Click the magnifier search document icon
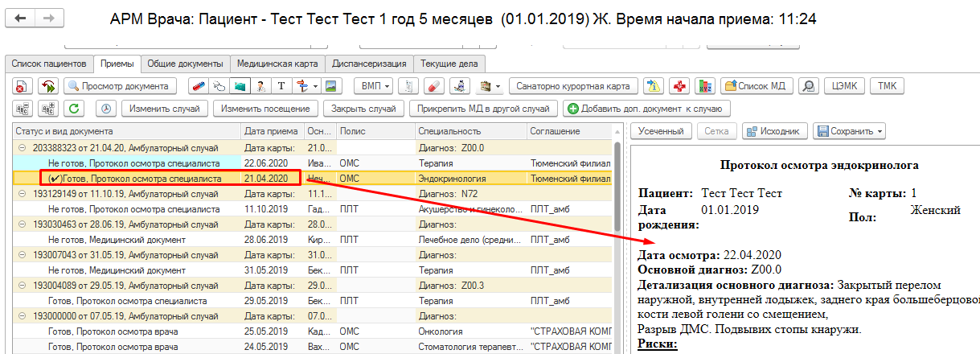 808,85
